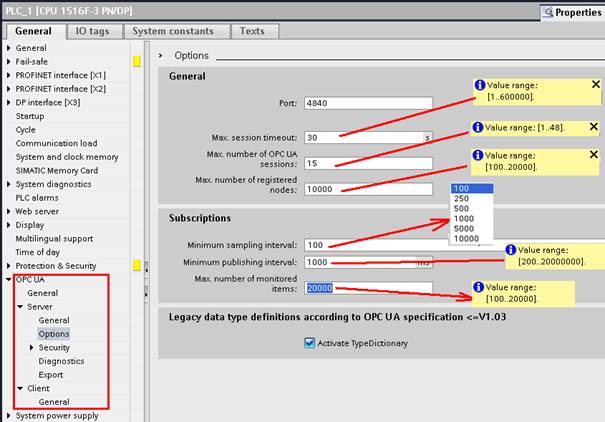Enable the Activate TypeDictionary checkbox
The width and height of the screenshot is (605, 422).
tap(309, 342)
